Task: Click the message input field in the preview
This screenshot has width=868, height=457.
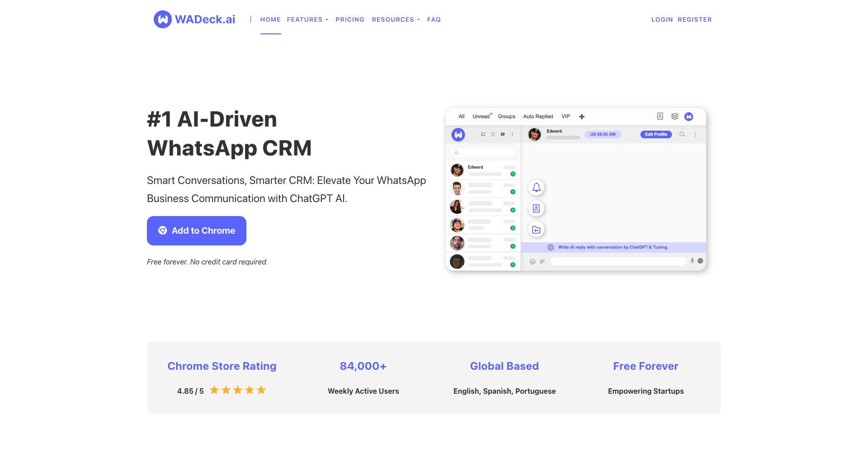Action: 618,261
